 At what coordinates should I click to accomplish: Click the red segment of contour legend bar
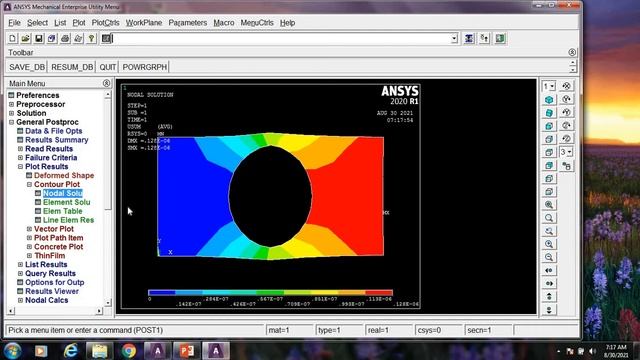(x=379, y=293)
